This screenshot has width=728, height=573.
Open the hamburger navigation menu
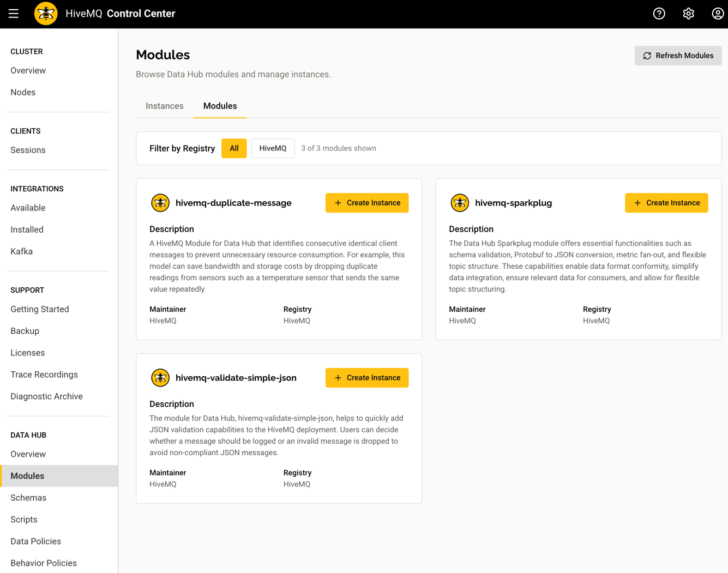click(14, 14)
